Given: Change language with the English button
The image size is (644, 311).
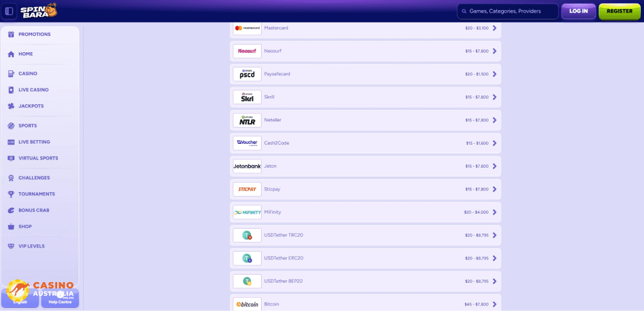Looking at the screenshot, I should pos(20,298).
